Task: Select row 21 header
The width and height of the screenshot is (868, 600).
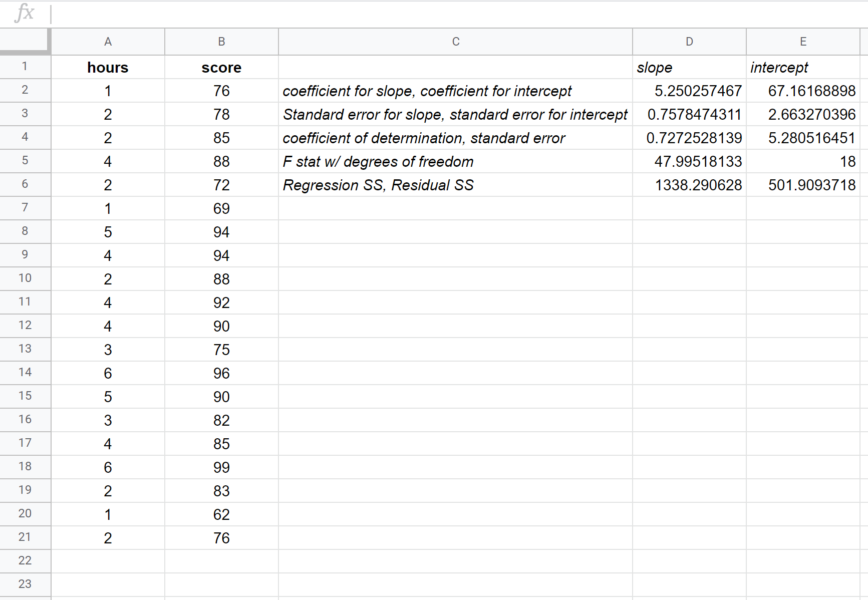Action: tap(25, 537)
